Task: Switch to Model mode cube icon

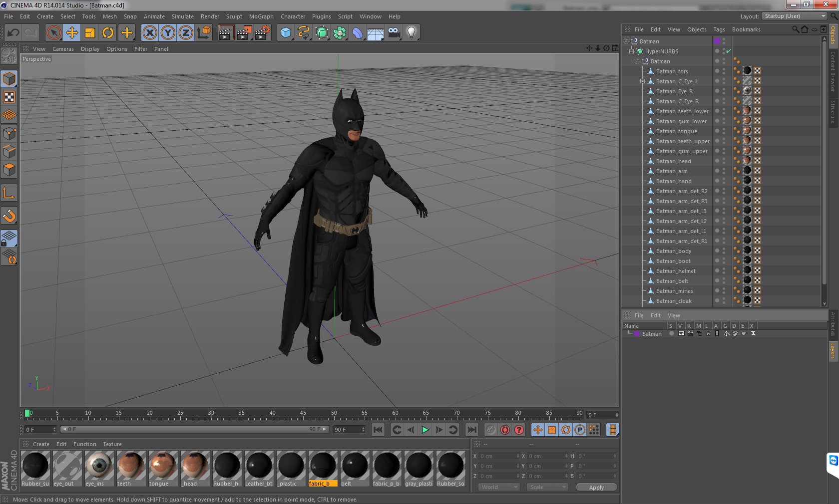Action: tap(9, 79)
